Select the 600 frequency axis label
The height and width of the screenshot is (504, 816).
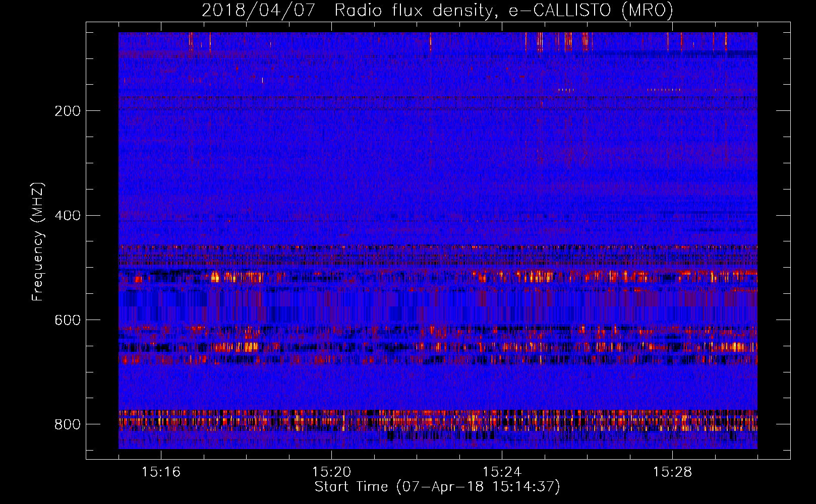coord(68,321)
